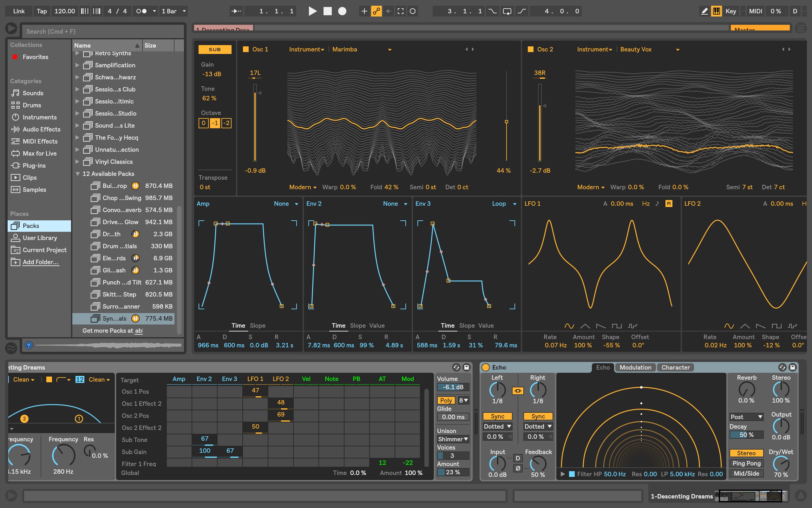812x508 pixels.
Task: Adjust Osc 1 gain vertical slider
Action: (255, 123)
